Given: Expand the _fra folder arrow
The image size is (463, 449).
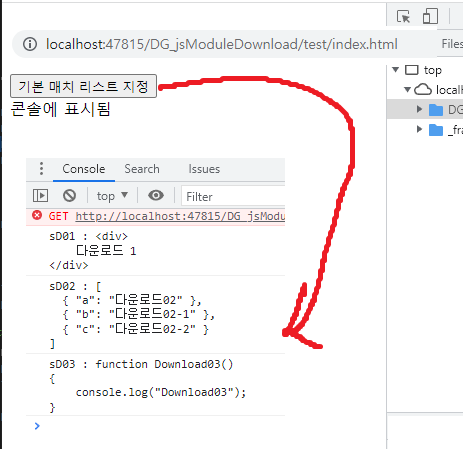Looking at the screenshot, I should point(420,129).
